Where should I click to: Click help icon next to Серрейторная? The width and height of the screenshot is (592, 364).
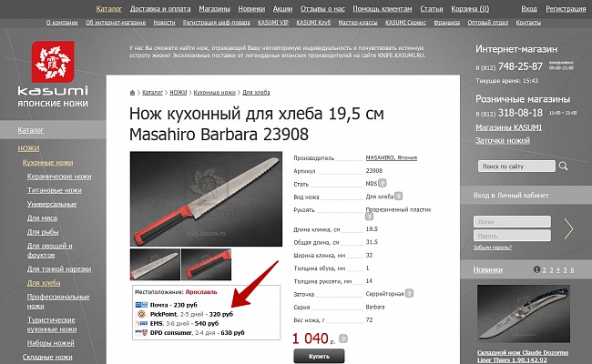coord(409,293)
